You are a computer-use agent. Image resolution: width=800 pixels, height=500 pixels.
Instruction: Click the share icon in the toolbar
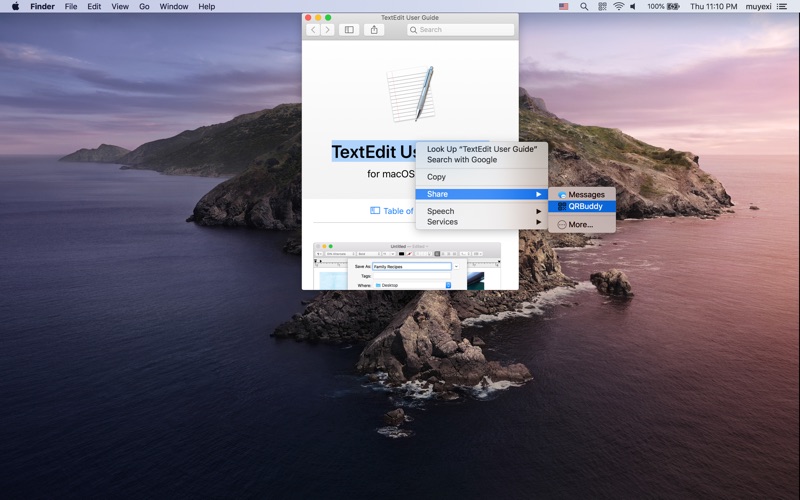374,30
